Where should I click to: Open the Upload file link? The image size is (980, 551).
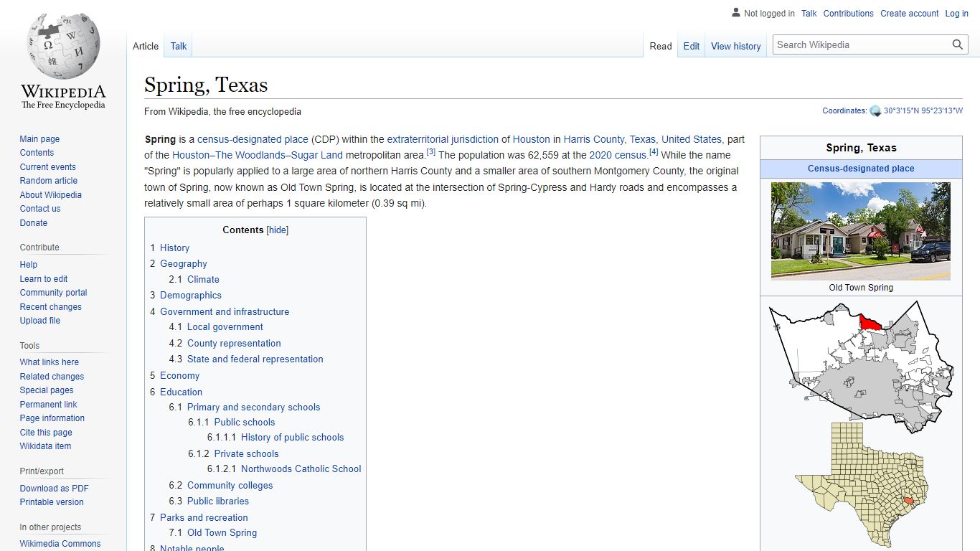coord(40,321)
